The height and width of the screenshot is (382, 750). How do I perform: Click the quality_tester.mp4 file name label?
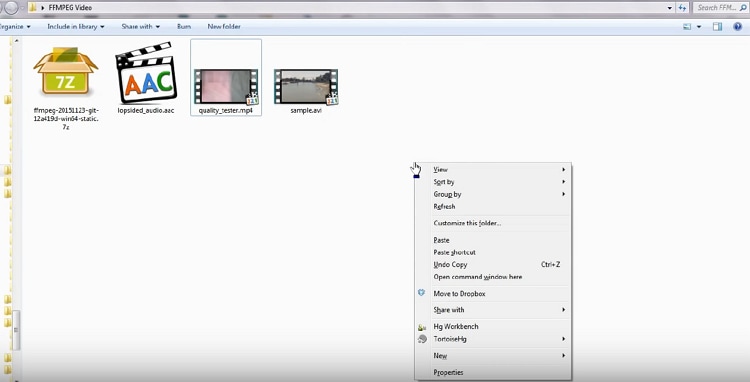coord(225,110)
